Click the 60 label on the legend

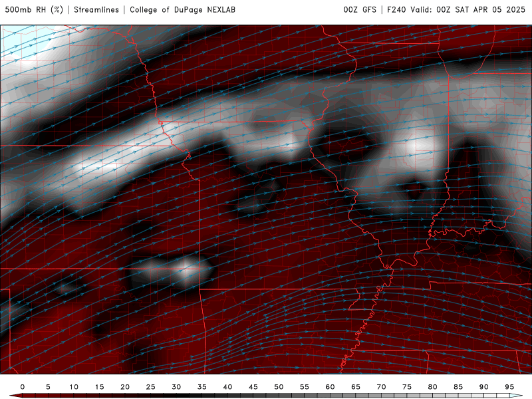[330, 387]
